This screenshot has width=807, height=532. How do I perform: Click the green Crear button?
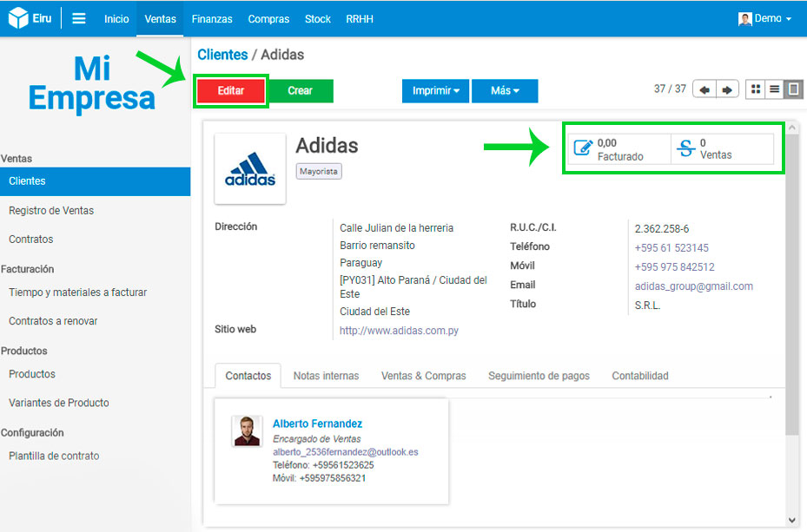(x=300, y=90)
